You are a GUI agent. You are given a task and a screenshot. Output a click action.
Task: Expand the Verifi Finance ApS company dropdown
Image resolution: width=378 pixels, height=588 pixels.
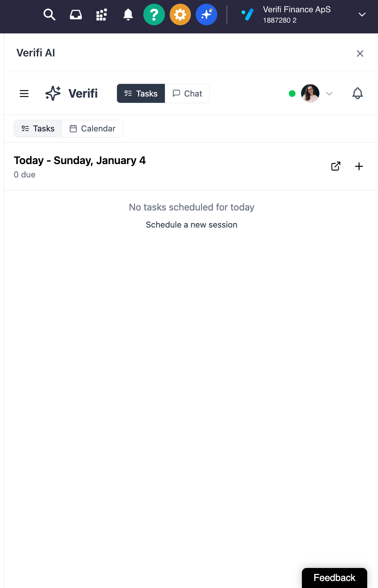tap(362, 15)
